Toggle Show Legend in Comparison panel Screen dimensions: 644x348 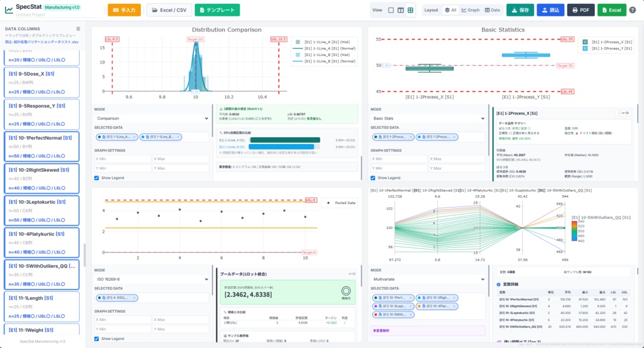point(96,178)
